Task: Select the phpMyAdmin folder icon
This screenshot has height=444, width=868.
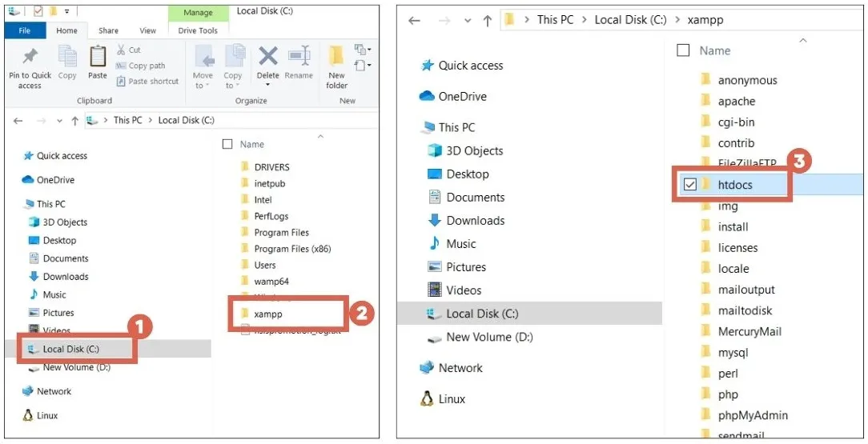Action: 705,414
